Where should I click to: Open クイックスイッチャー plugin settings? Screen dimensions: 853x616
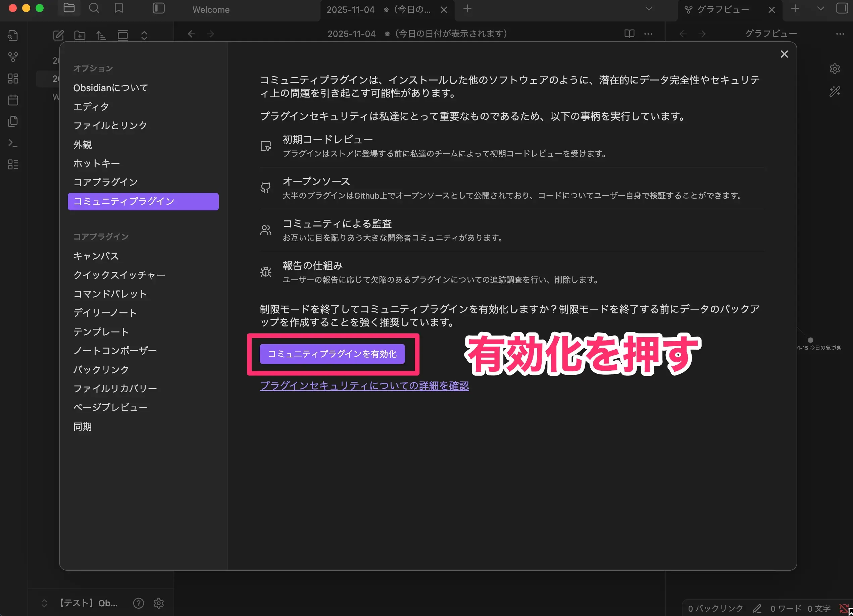(x=143, y=275)
